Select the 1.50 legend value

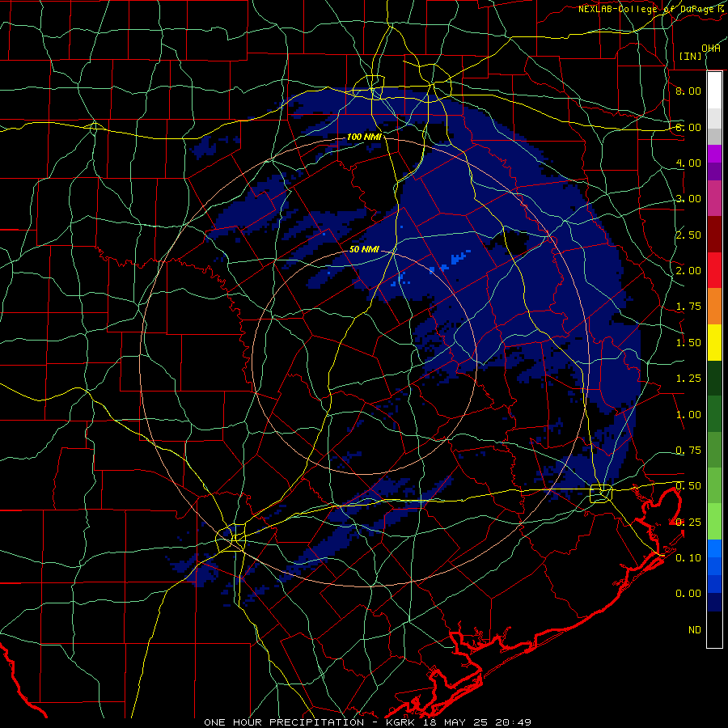pos(688,343)
